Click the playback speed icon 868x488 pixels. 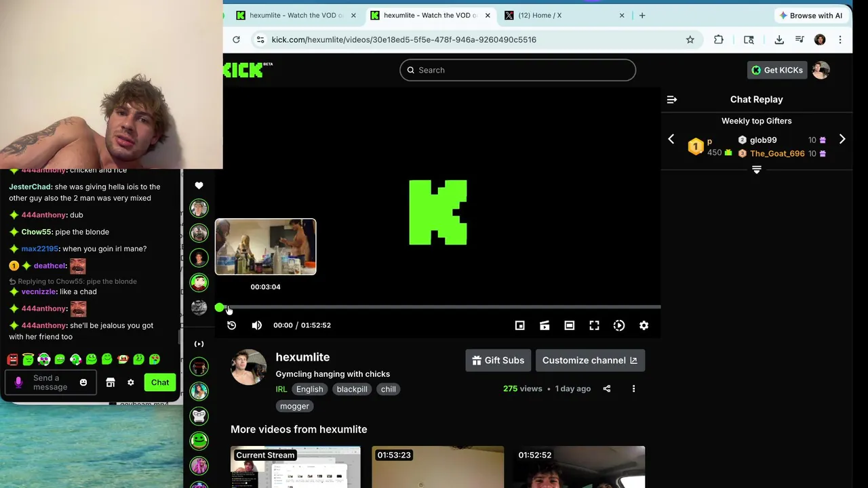click(619, 325)
